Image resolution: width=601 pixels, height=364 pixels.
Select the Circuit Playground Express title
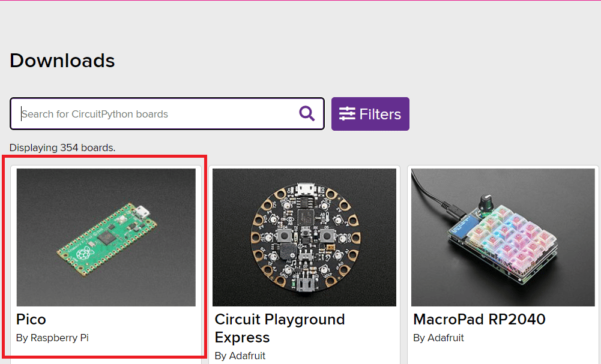pyautogui.click(x=280, y=329)
